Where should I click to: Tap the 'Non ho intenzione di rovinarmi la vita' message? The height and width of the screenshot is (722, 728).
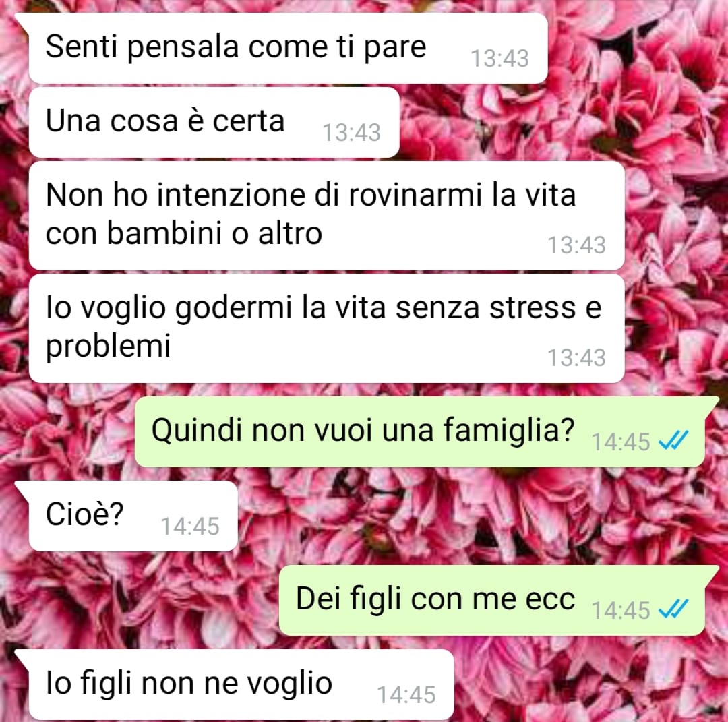coord(326,216)
